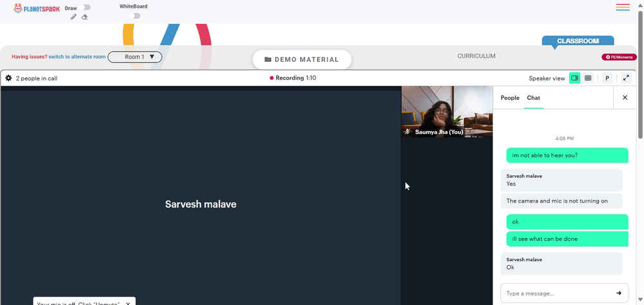Click 'The camera and mic is not turning on' message

pos(562,201)
